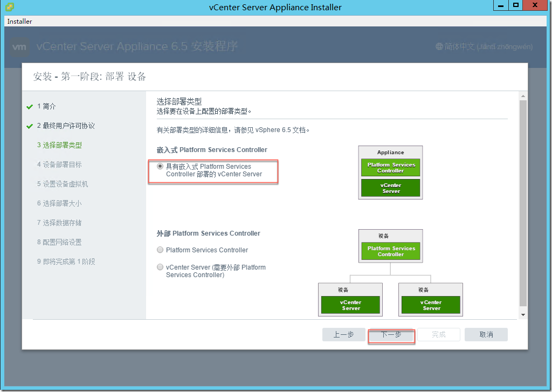Select step 8 配置网络设置

click(x=59, y=242)
